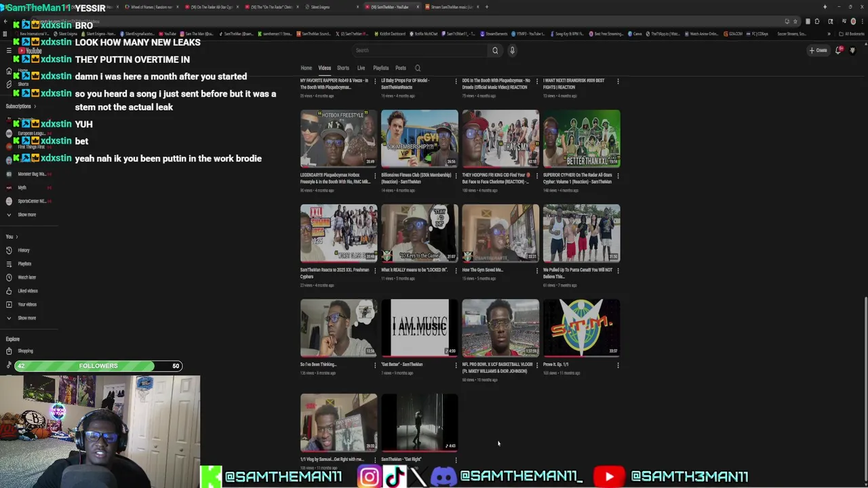Click the green Kick logo in overlay
The width and height of the screenshot is (868, 488).
pos(211,476)
